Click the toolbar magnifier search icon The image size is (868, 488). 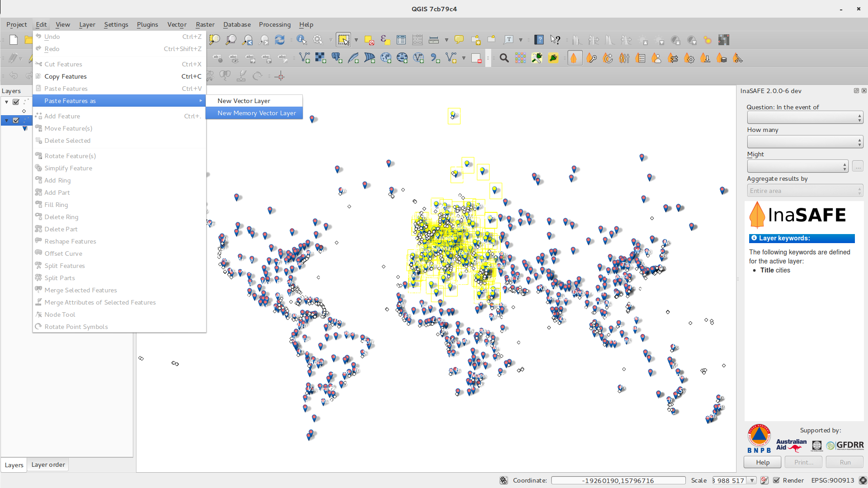point(504,58)
